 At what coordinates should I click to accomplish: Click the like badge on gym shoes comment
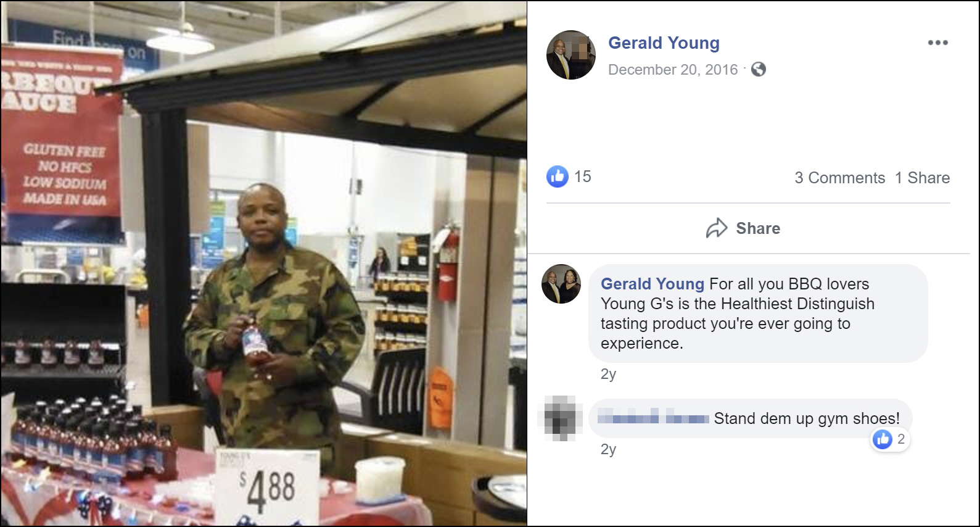coord(883,439)
